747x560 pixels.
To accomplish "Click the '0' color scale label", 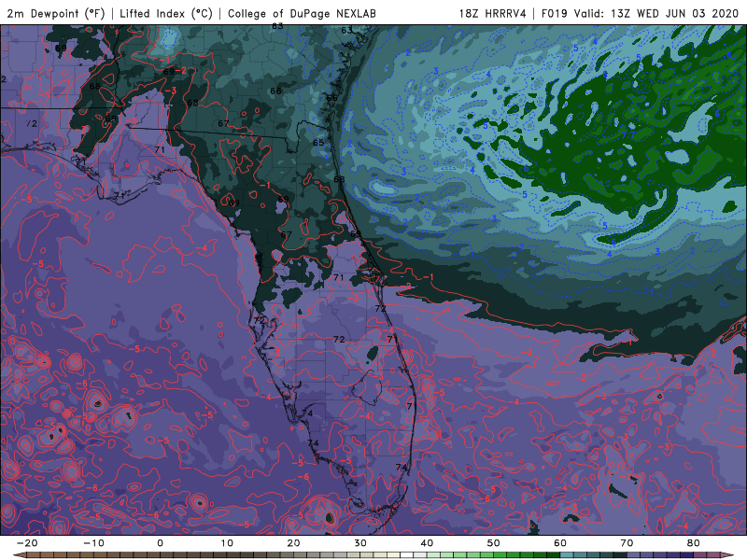I will [160, 543].
